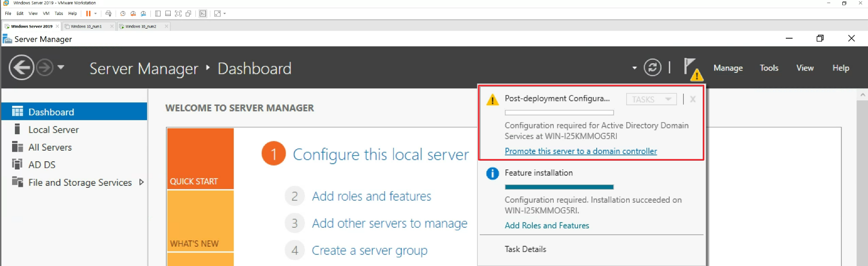This screenshot has height=266, width=868.
Task: Switch to the Windows 10_num1 tab
Action: pyautogui.click(x=86, y=27)
